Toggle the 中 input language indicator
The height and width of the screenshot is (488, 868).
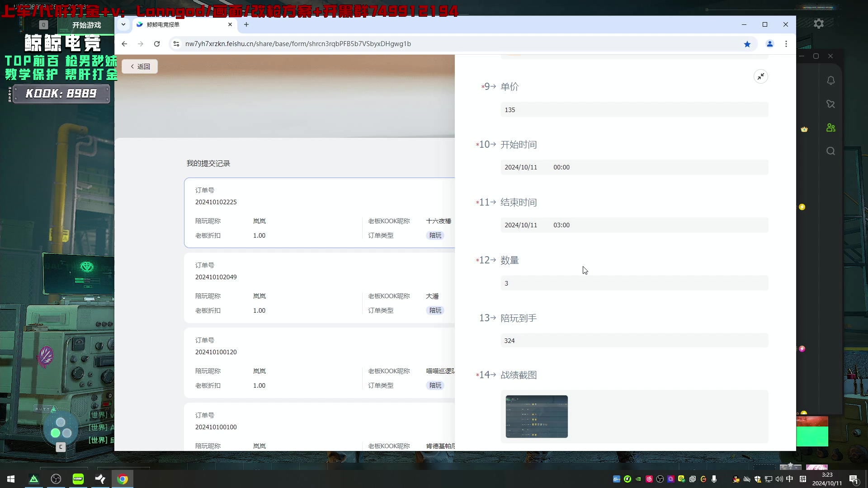[790, 479]
